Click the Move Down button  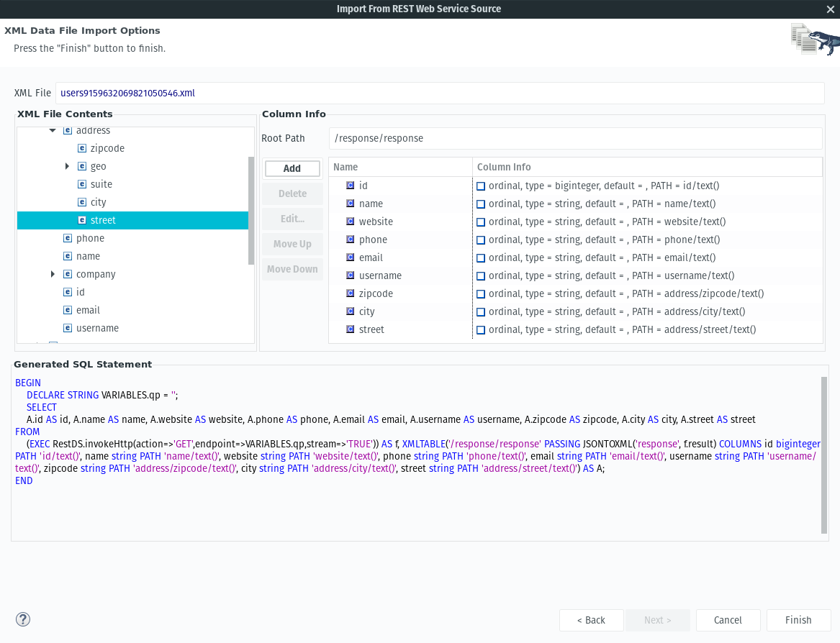(x=292, y=269)
